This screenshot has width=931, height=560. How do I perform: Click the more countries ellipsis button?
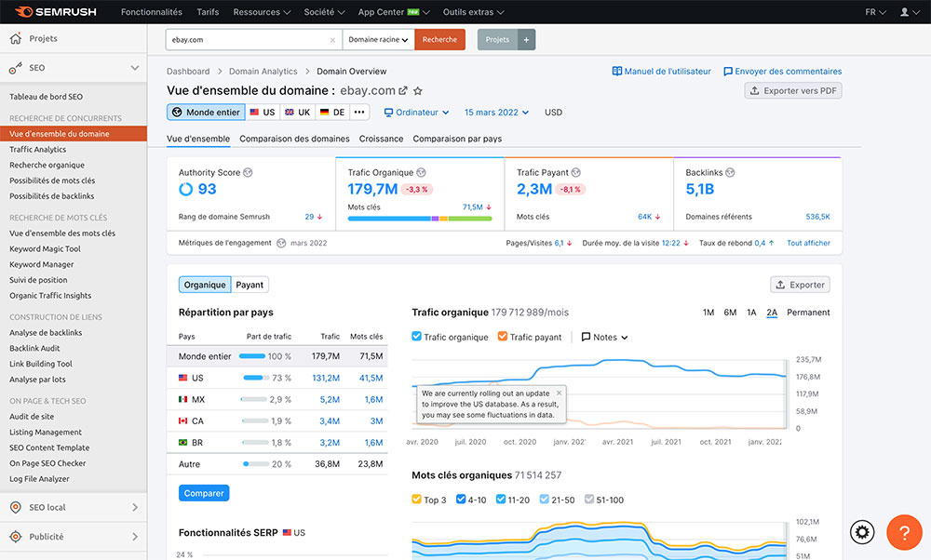359,113
